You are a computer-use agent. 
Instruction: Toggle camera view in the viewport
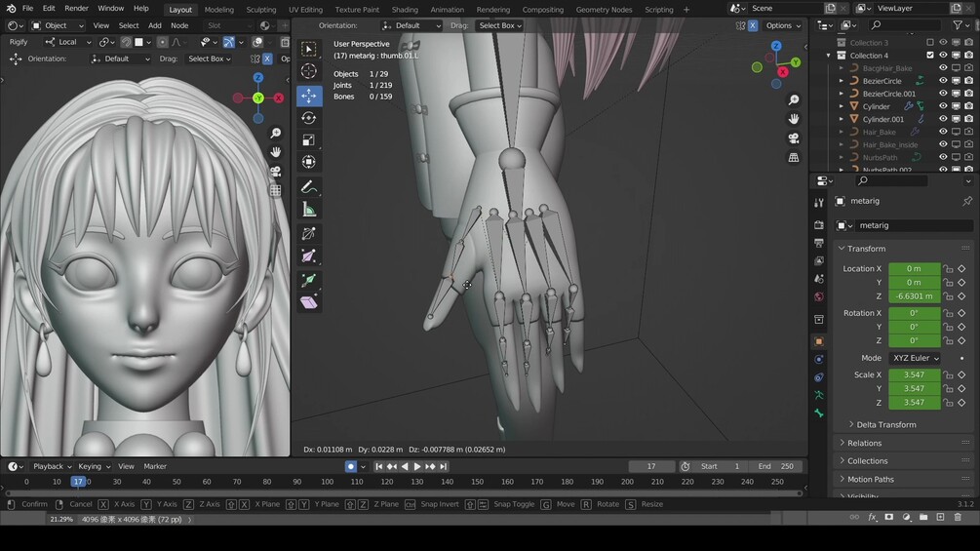tap(794, 138)
